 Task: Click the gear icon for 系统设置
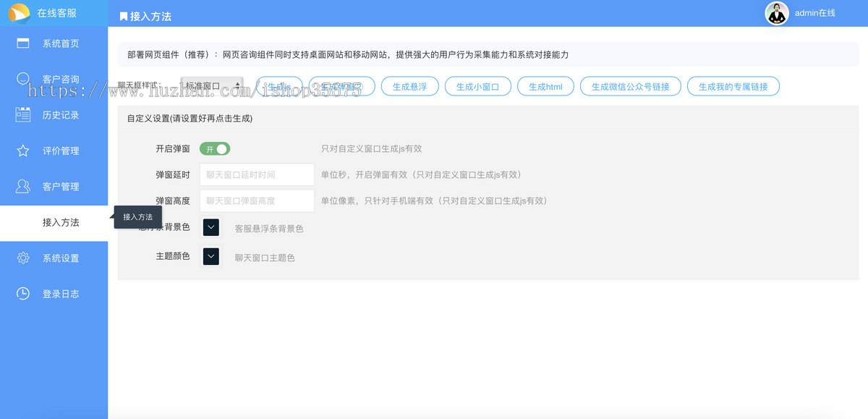tap(23, 258)
